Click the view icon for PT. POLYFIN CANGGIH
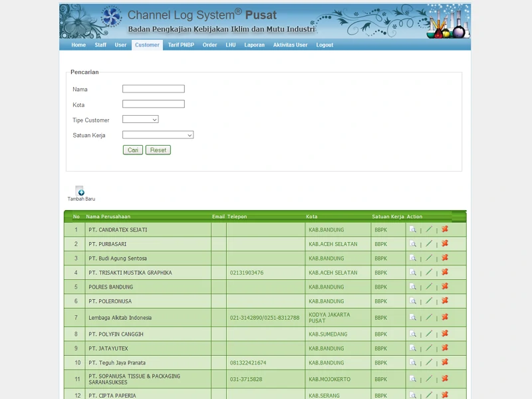Image resolution: width=532 pixels, height=399 pixels. click(x=413, y=332)
